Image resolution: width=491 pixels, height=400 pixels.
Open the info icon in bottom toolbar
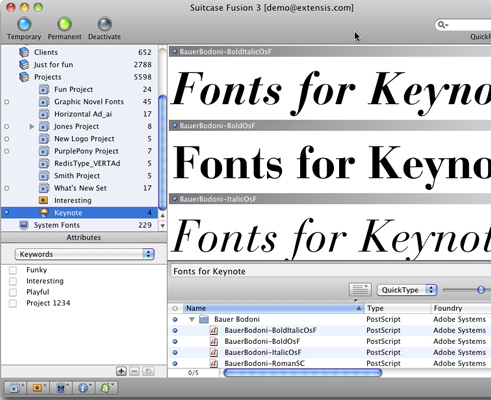(83, 388)
